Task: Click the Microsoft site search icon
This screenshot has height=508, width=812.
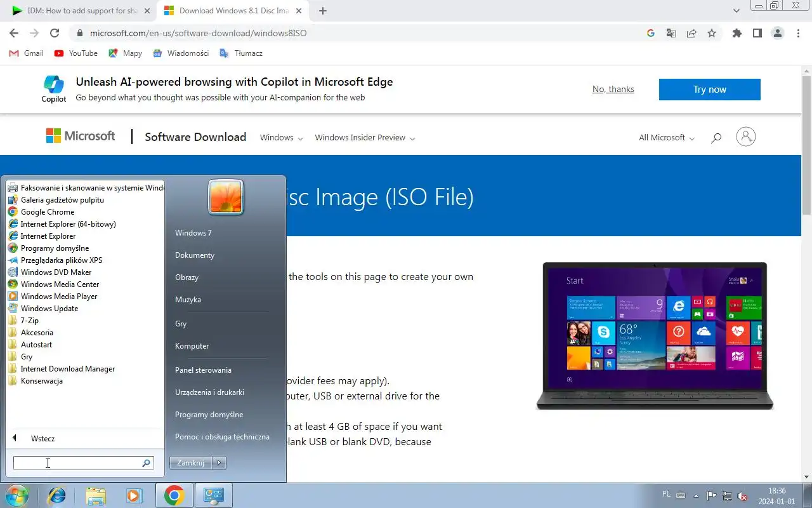Action: tap(716, 138)
